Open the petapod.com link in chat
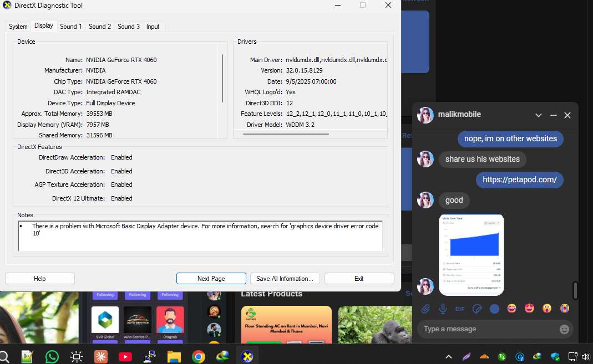The image size is (593, 364). pos(519,180)
